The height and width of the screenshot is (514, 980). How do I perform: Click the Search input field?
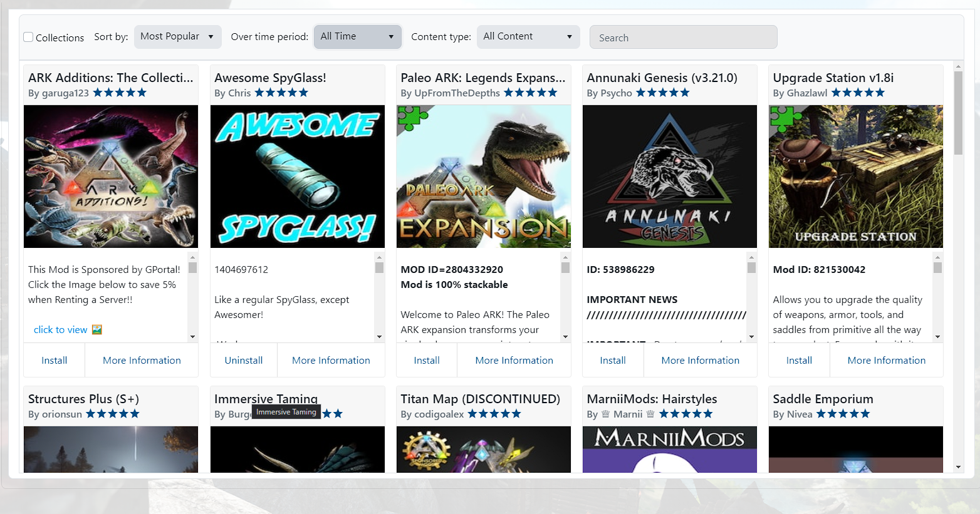tap(684, 37)
